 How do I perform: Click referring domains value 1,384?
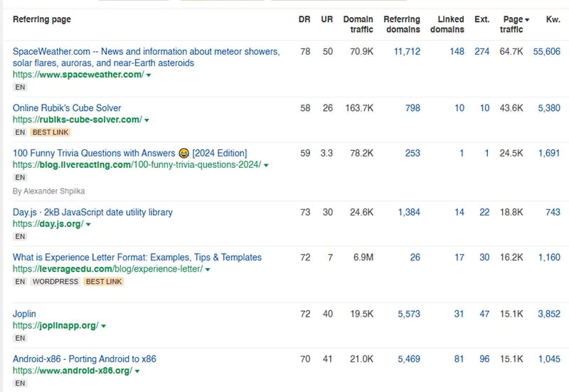409,212
